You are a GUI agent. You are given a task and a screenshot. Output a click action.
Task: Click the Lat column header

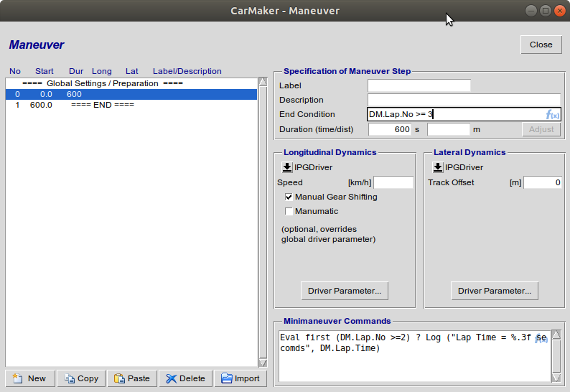coord(131,71)
